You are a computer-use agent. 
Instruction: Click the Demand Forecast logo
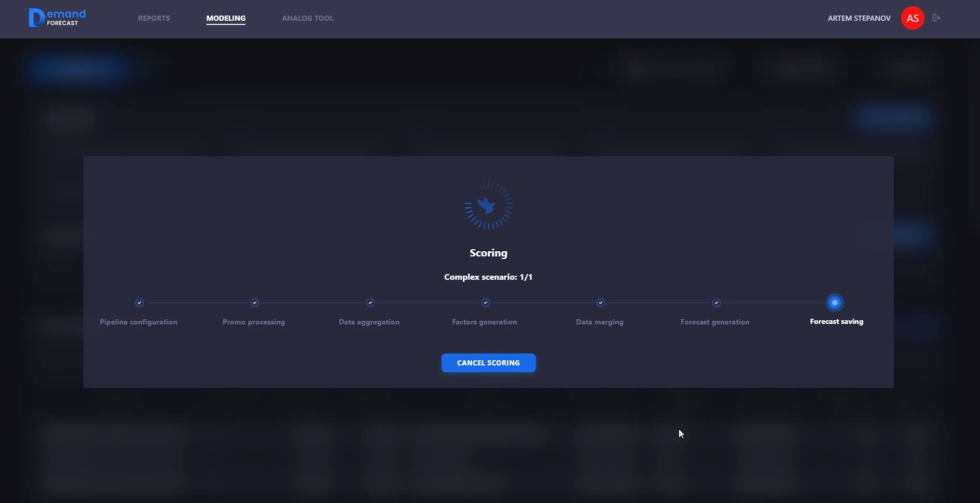57,18
